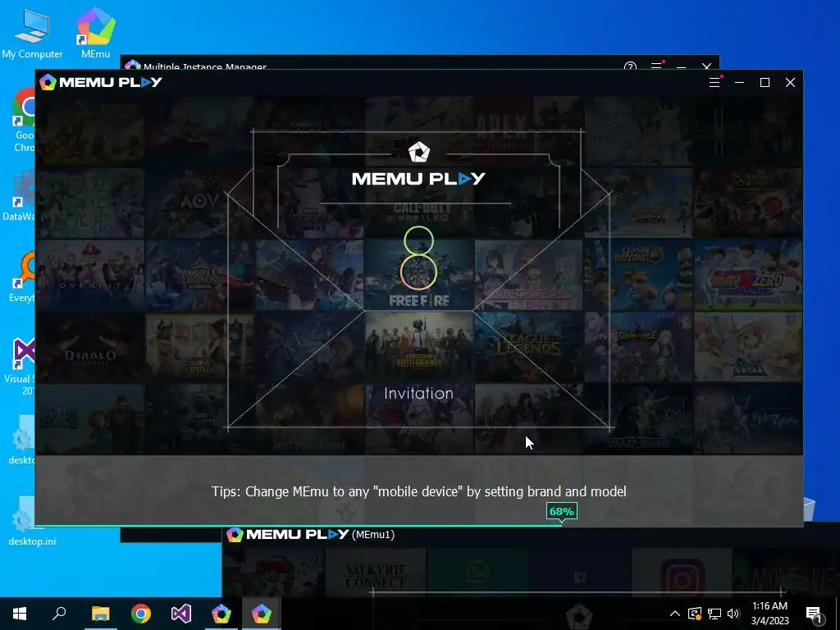
Task: Click the tips text about mobile device
Action: click(419, 491)
